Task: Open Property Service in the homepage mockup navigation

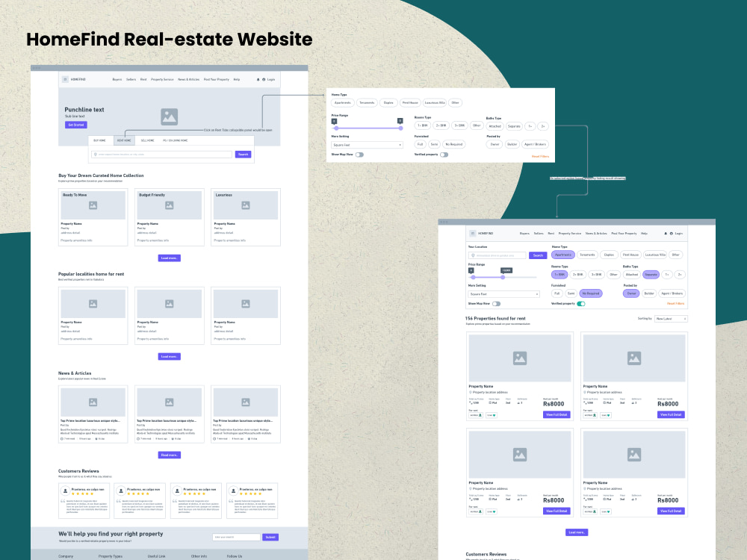Action: [162, 80]
